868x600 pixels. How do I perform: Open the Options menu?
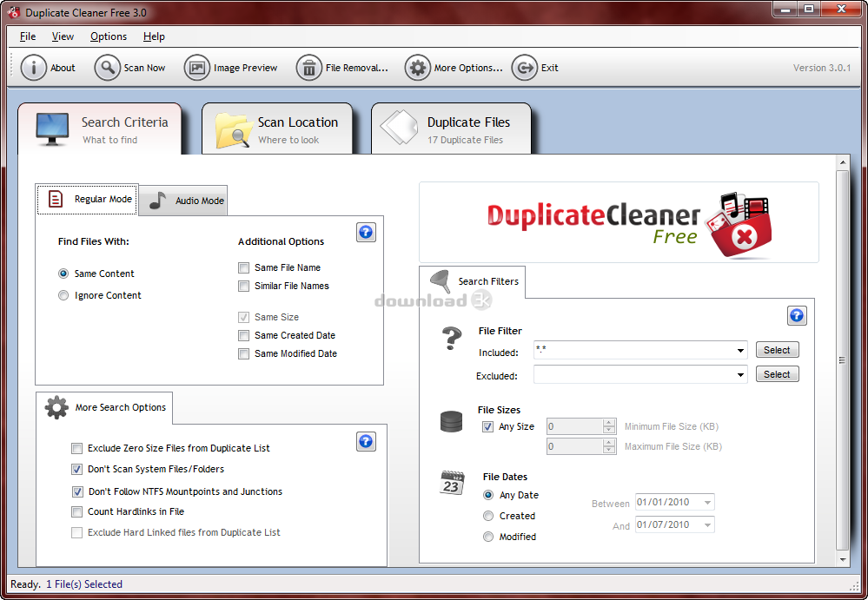109,36
